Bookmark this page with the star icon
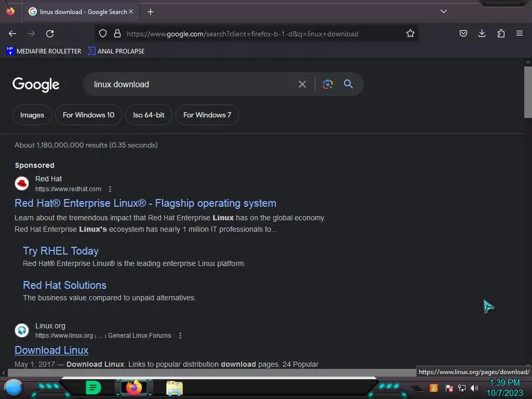 pos(410,33)
